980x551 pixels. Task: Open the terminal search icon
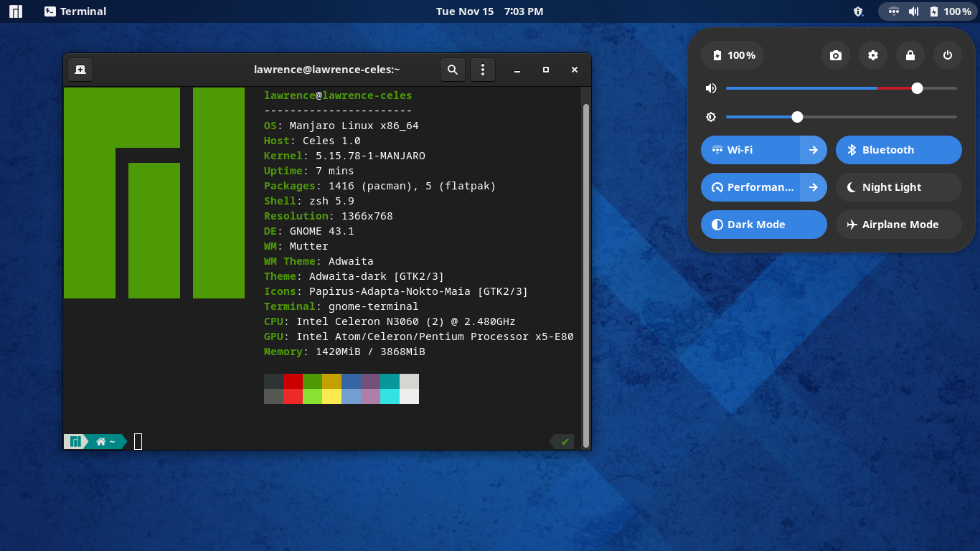click(x=453, y=70)
